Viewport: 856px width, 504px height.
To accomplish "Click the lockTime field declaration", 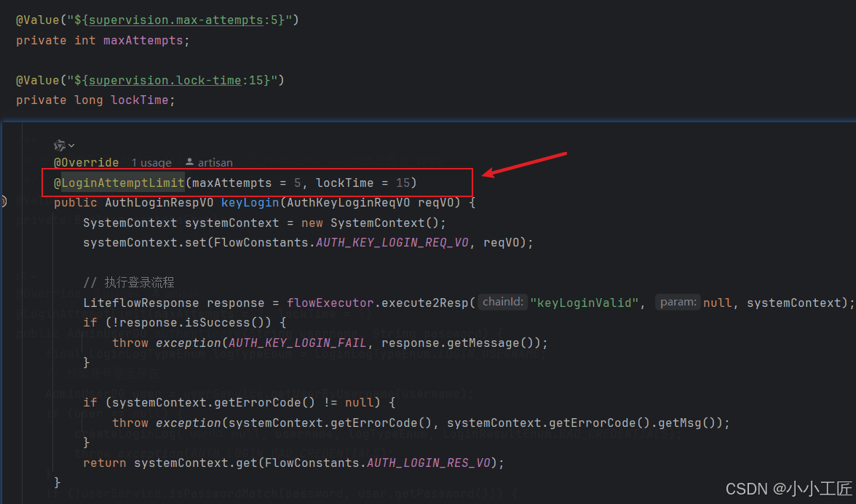I will (140, 100).
